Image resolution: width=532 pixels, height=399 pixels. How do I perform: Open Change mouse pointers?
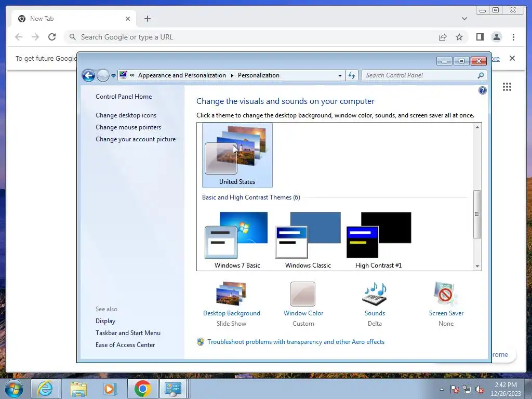128,127
